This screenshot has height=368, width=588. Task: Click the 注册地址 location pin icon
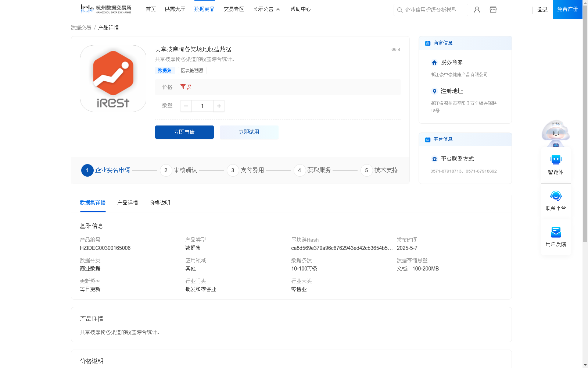coord(434,91)
